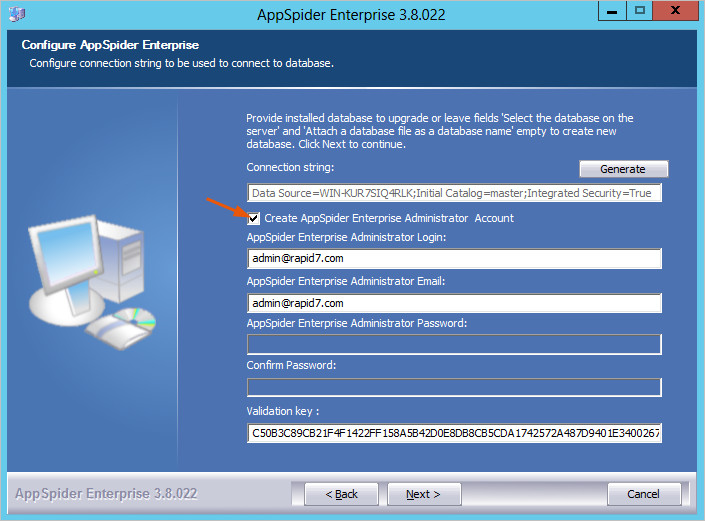Select the Administrator Email input box
Image resolution: width=705 pixels, height=521 pixels.
(x=454, y=303)
